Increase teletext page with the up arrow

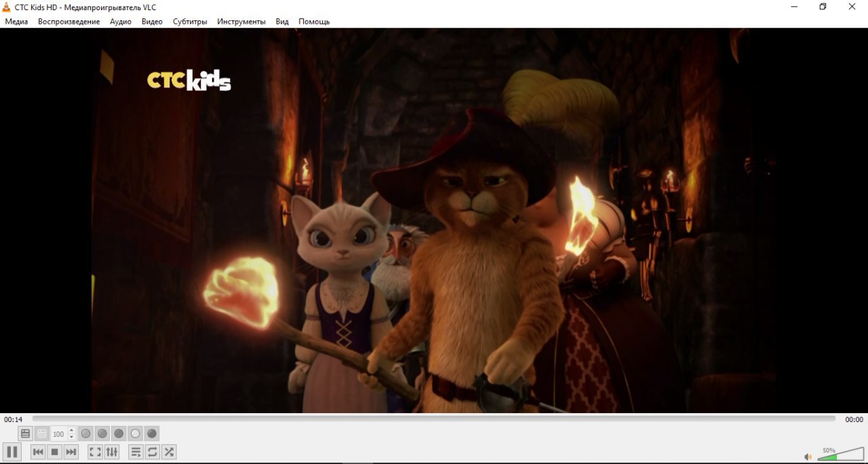click(x=71, y=431)
